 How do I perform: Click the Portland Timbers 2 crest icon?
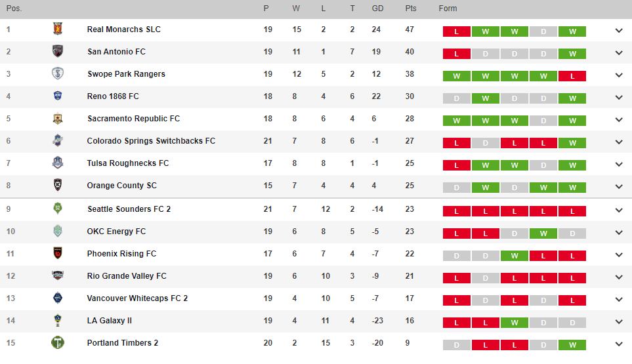[x=58, y=342]
